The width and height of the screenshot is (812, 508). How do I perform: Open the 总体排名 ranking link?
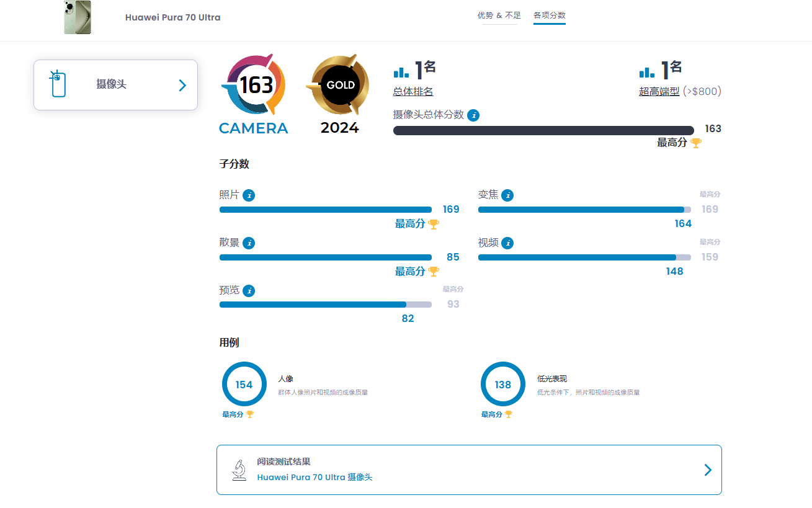(413, 92)
